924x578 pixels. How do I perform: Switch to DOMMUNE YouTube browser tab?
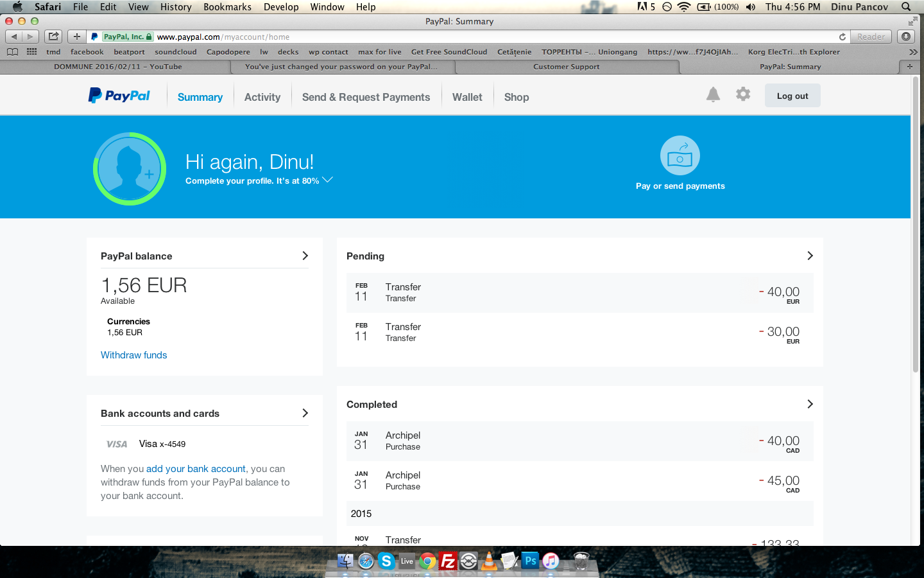(x=117, y=66)
